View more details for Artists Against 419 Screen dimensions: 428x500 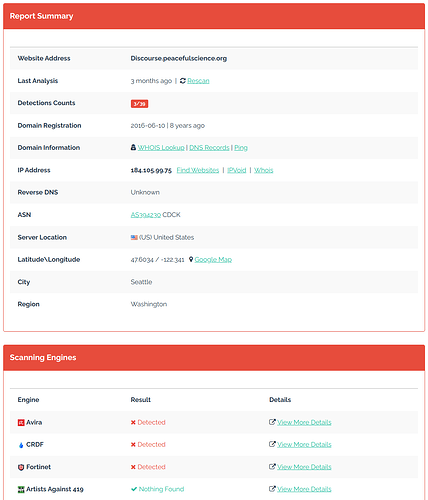click(304, 489)
